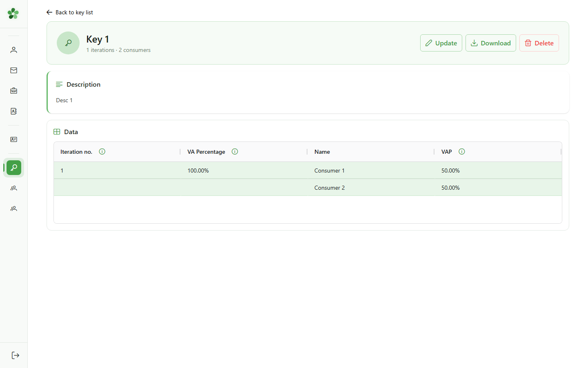588x368 pixels.
Task: Click the '1 iterations · 2 consumers' subtitle
Action: [118, 50]
